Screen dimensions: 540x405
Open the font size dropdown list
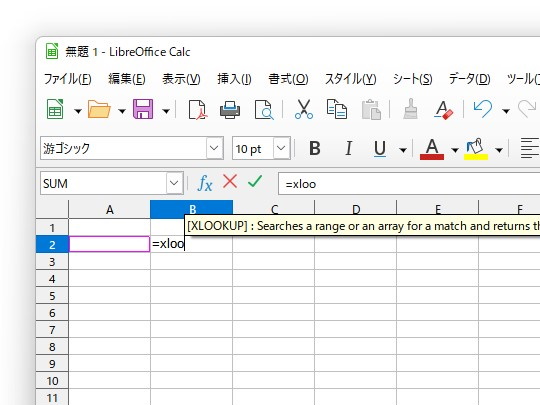point(281,148)
